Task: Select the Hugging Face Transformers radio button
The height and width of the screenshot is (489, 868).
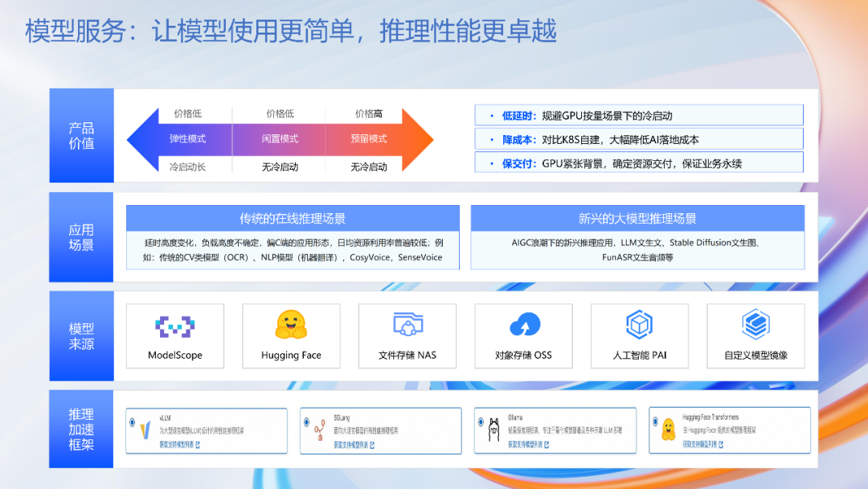Action: click(656, 421)
